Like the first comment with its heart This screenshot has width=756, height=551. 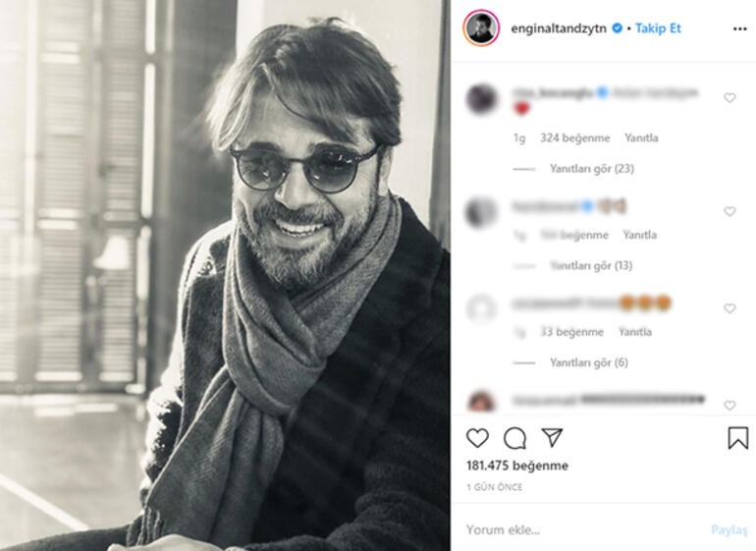729,98
